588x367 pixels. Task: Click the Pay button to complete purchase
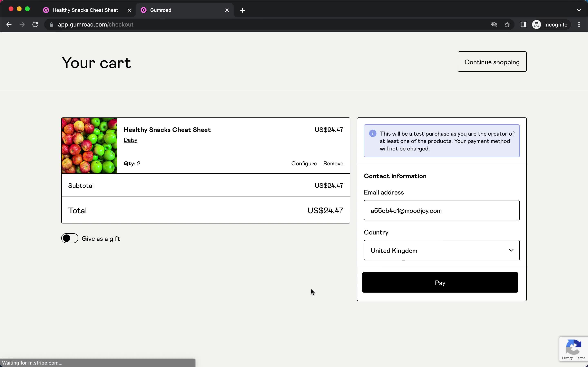[x=440, y=282]
